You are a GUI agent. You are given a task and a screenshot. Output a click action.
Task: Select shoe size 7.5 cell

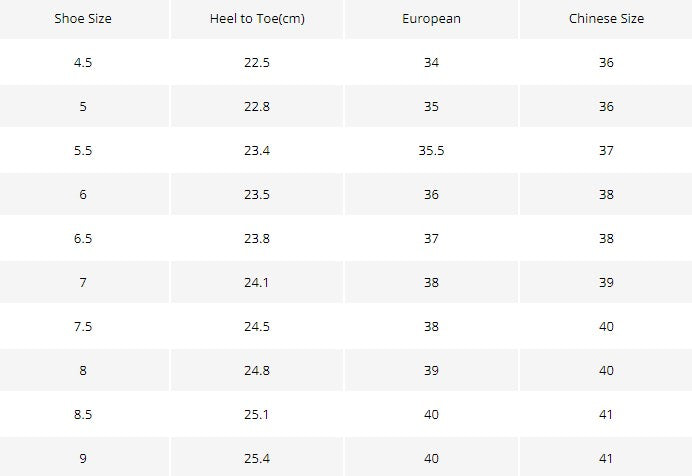(x=83, y=326)
